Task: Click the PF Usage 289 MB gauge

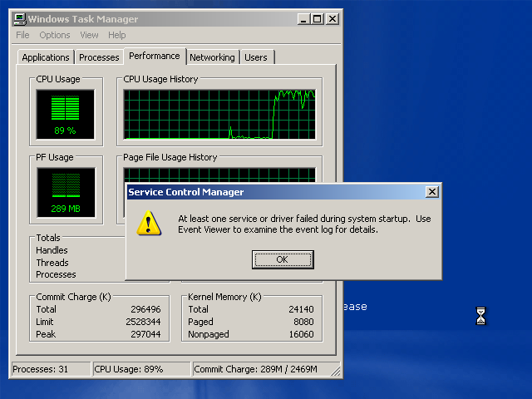Action: pyautogui.click(x=66, y=192)
